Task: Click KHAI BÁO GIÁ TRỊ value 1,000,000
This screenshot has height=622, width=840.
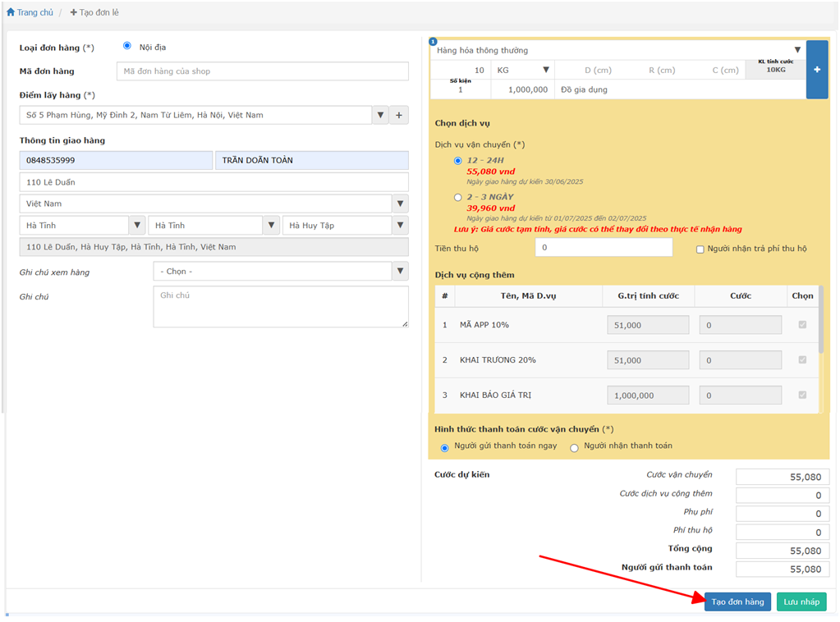Action: tap(648, 396)
